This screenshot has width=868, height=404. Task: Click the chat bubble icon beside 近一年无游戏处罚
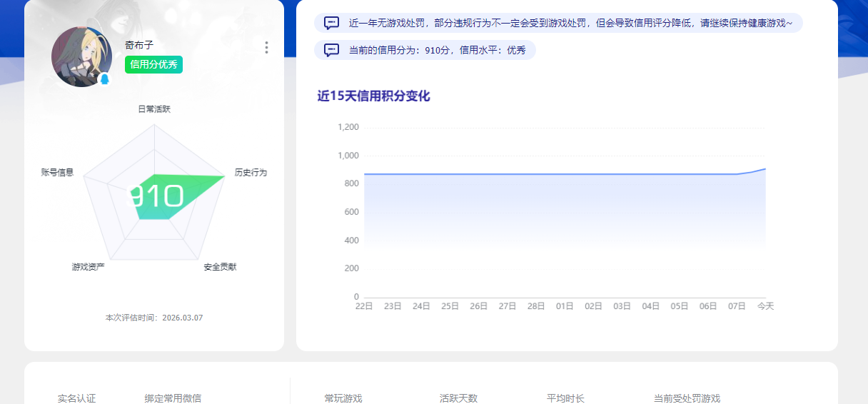pyautogui.click(x=332, y=23)
